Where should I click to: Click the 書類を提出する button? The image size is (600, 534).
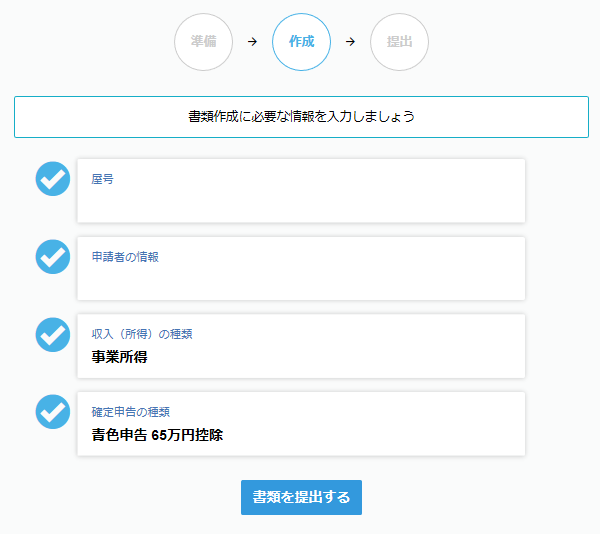(x=302, y=497)
